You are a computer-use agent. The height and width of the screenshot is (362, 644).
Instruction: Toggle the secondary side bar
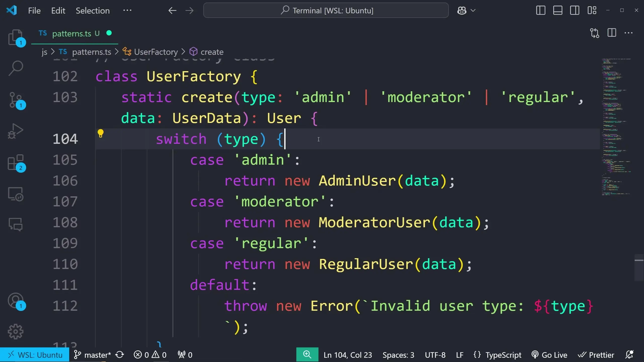click(575, 11)
